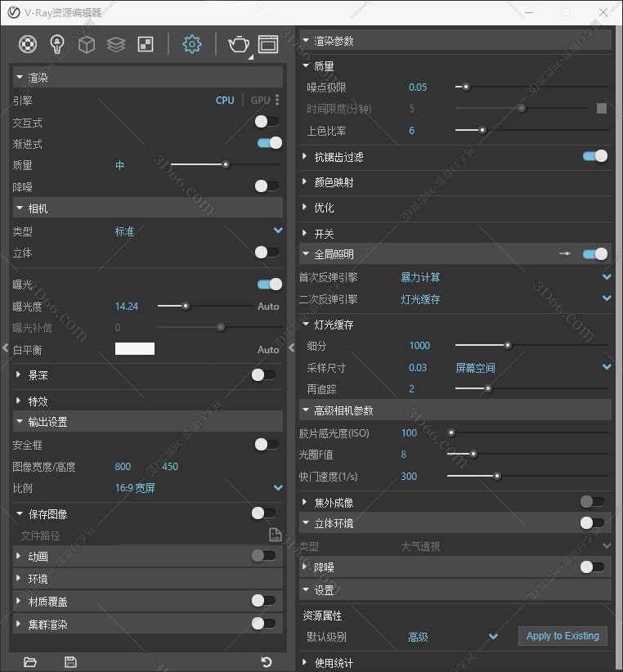Click the Auto button beside 曝光度
This screenshot has height=672, width=623.
(268, 307)
